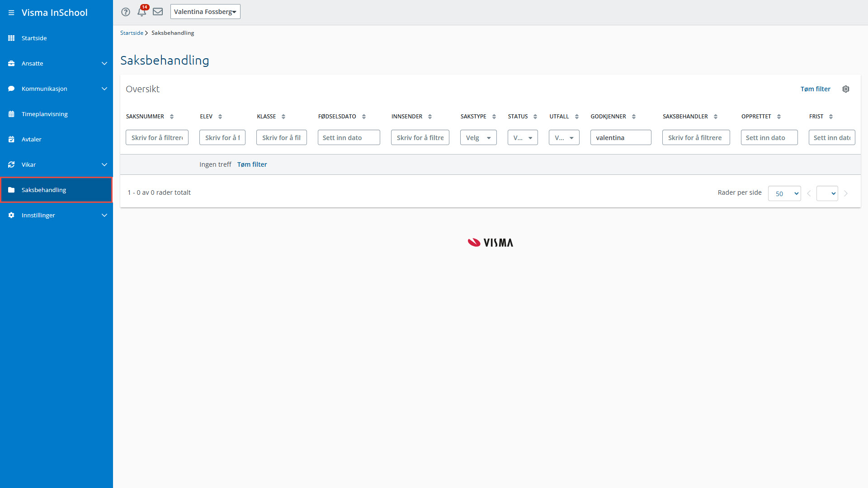Sort by Frist column arrows
This screenshot has width=868, height=488.
pos(831,117)
